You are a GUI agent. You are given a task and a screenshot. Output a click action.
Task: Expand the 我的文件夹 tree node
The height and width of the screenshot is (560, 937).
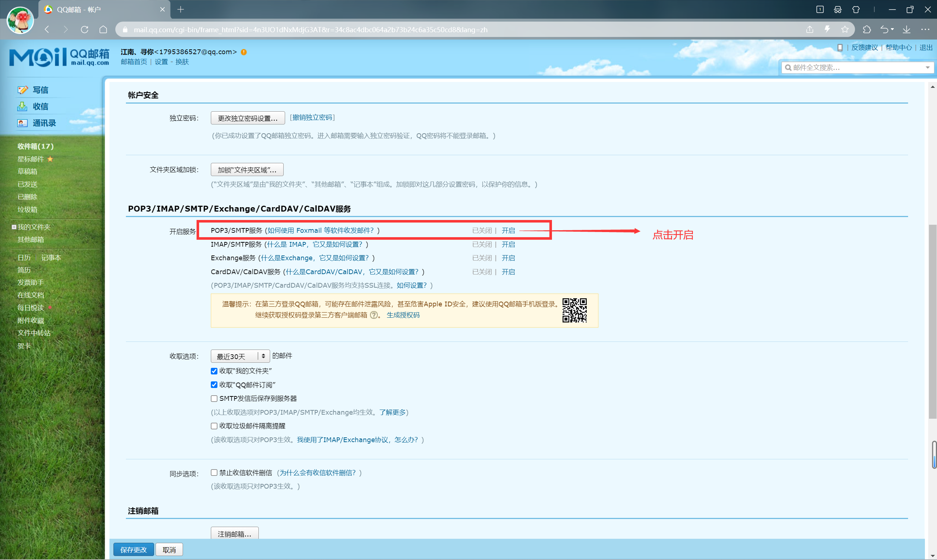tap(14, 227)
